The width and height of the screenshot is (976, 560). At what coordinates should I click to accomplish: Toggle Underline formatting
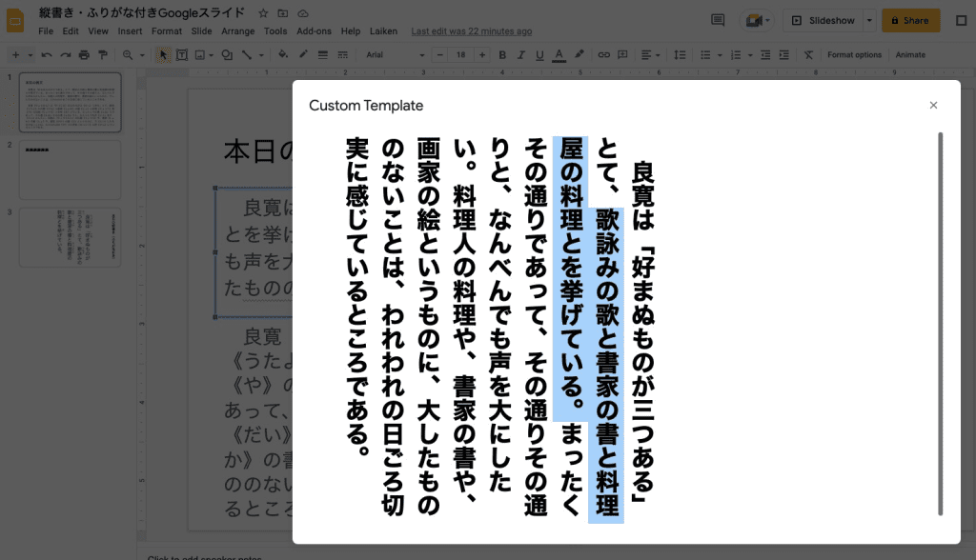[539, 55]
